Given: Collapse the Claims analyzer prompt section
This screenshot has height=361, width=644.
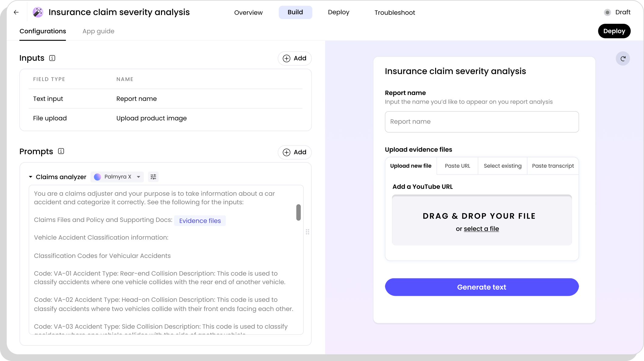Looking at the screenshot, I should click(x=30, y=177).
